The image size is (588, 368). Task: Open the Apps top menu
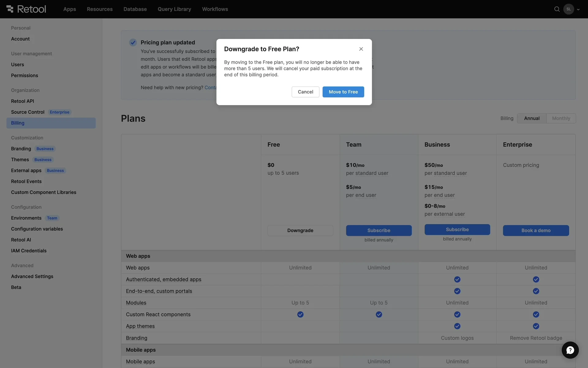[x=70, y=9]
